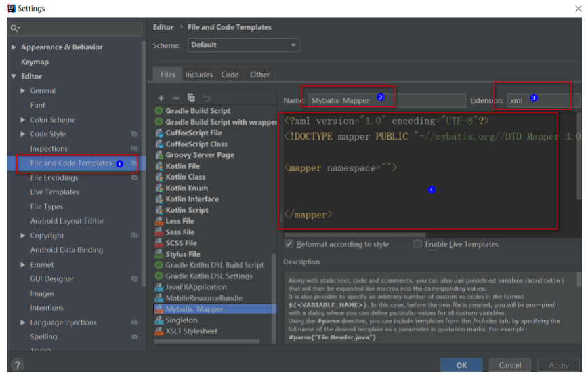Click the template Name input field

point(387,100)
